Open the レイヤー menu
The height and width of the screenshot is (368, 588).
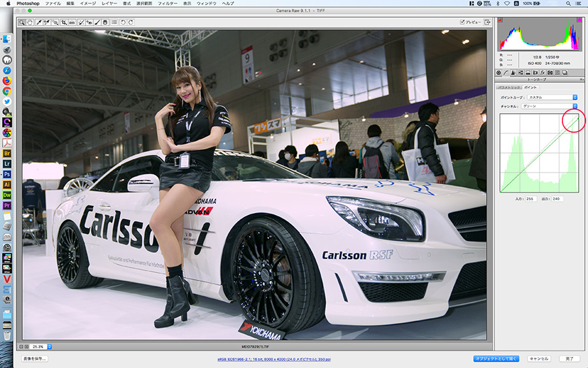[x=109, y=3]
